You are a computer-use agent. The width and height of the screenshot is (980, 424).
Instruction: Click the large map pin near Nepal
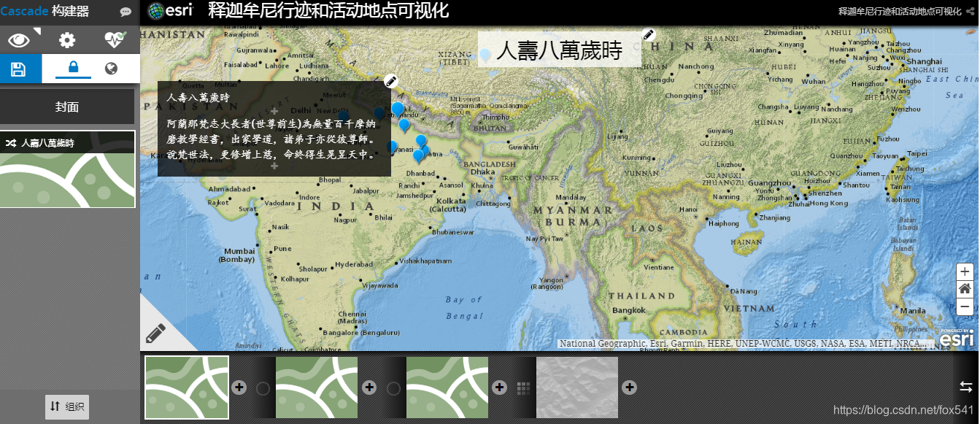(x=397, y=110)
